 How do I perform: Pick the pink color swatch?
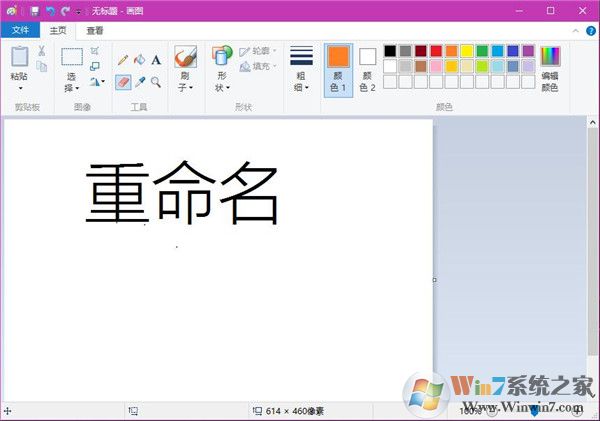click(436, 66)
